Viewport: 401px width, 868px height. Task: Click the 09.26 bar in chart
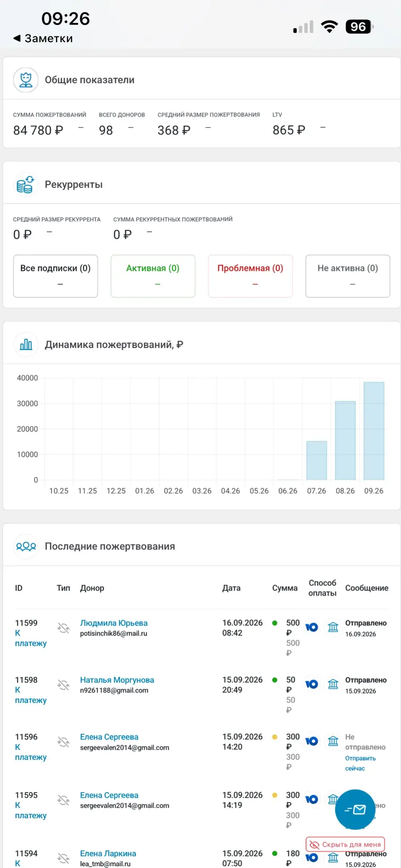tap(374, 431)
